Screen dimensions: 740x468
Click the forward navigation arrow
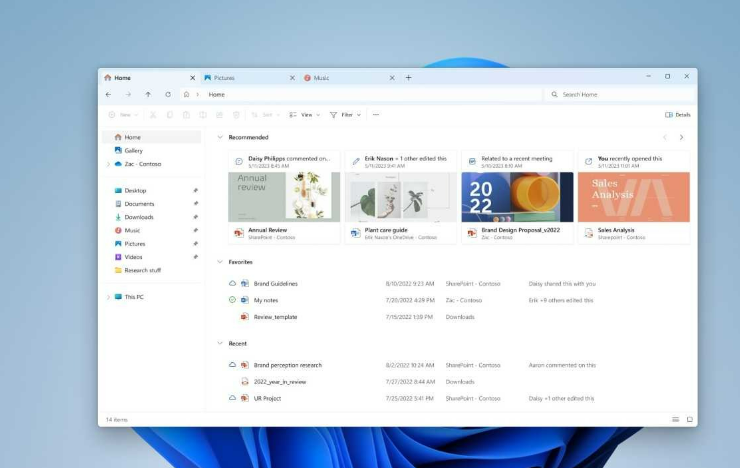click(x=128, y=94)
